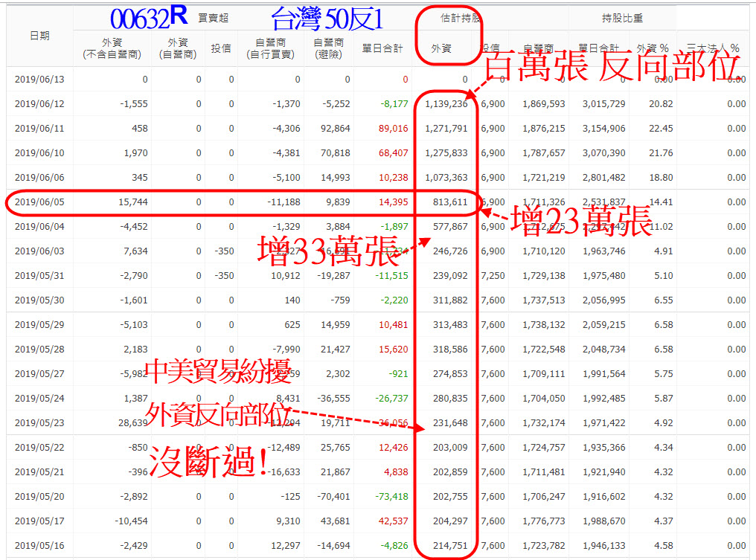Select date cell 2019/05/28
Screen dimensions: 756x560
(x=39, y=350)
